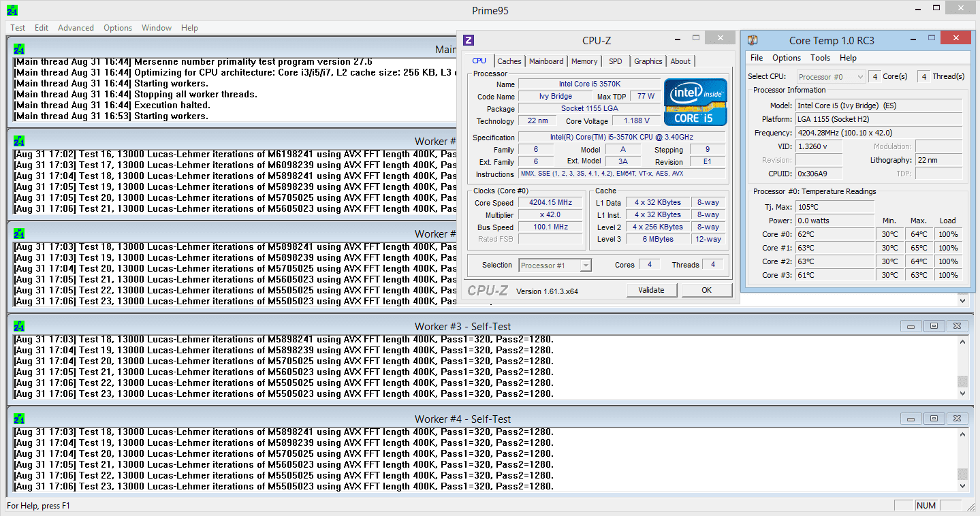
Task: Click the Level 3 cache value 6 MBytes
Action: pos(657,240)
